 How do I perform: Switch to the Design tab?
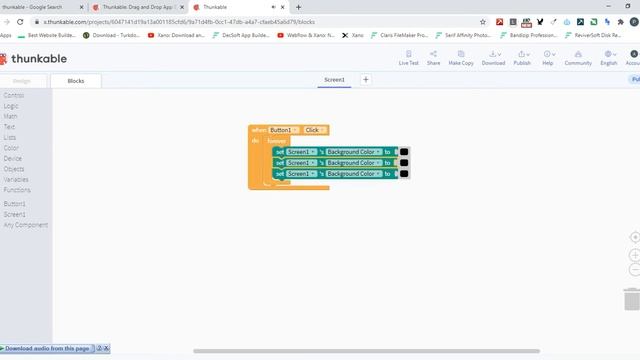[22, 81]
